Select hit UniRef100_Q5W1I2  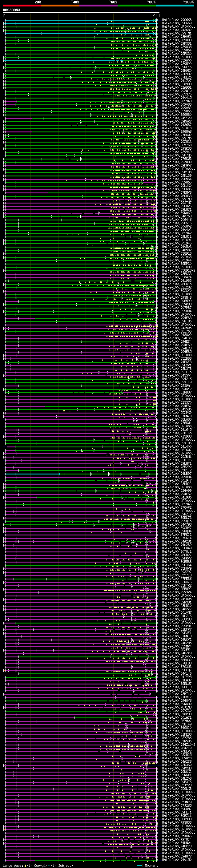pyautogui.click(x=177, y=470)
